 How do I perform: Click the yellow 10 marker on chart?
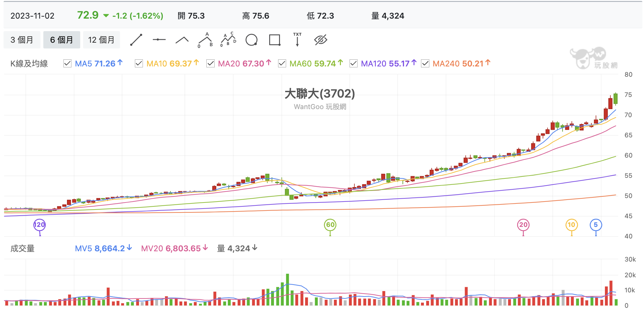(572, 225)
